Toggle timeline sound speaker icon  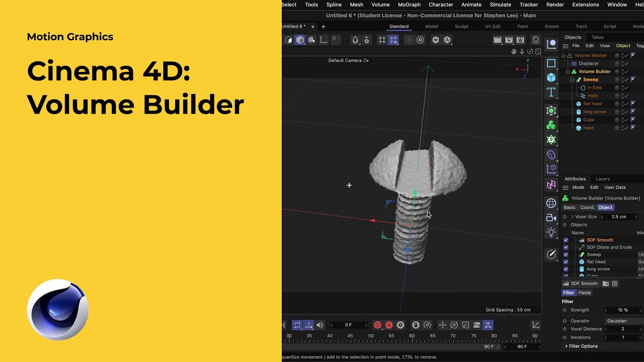coord(320,325)
